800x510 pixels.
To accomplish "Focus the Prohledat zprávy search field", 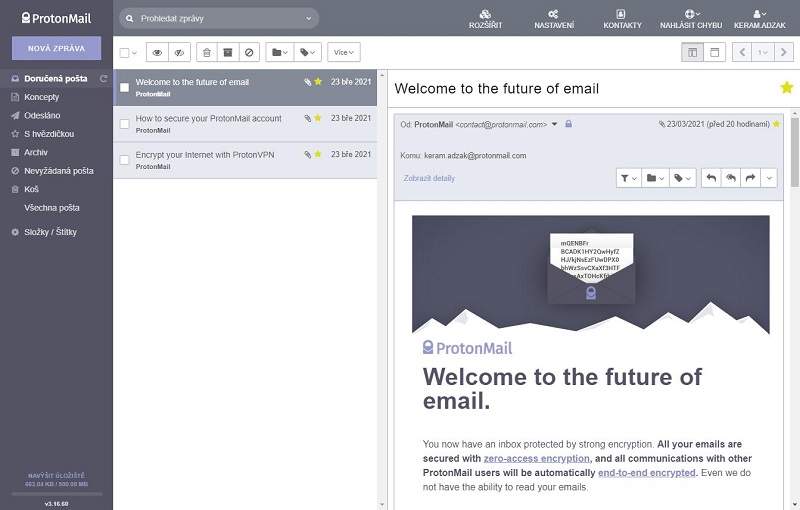I will (219, 18).
